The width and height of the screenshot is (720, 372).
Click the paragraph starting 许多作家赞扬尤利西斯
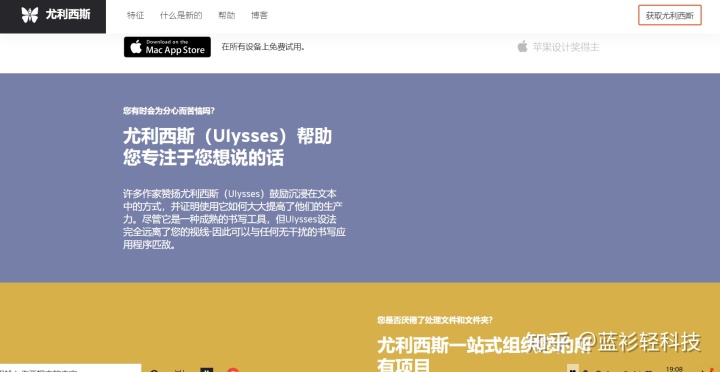click(234, 219)
